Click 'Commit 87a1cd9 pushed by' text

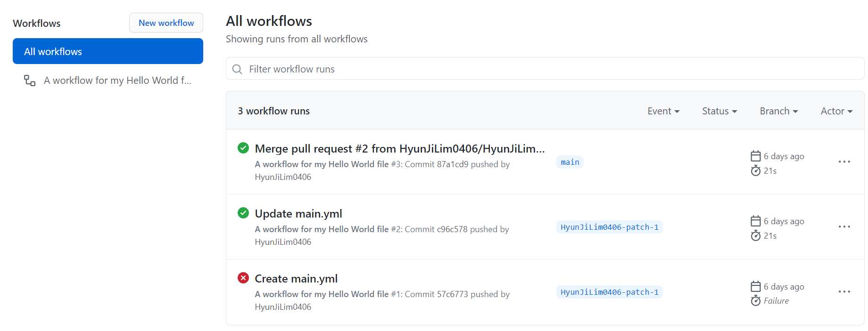[x=457, y=164]
